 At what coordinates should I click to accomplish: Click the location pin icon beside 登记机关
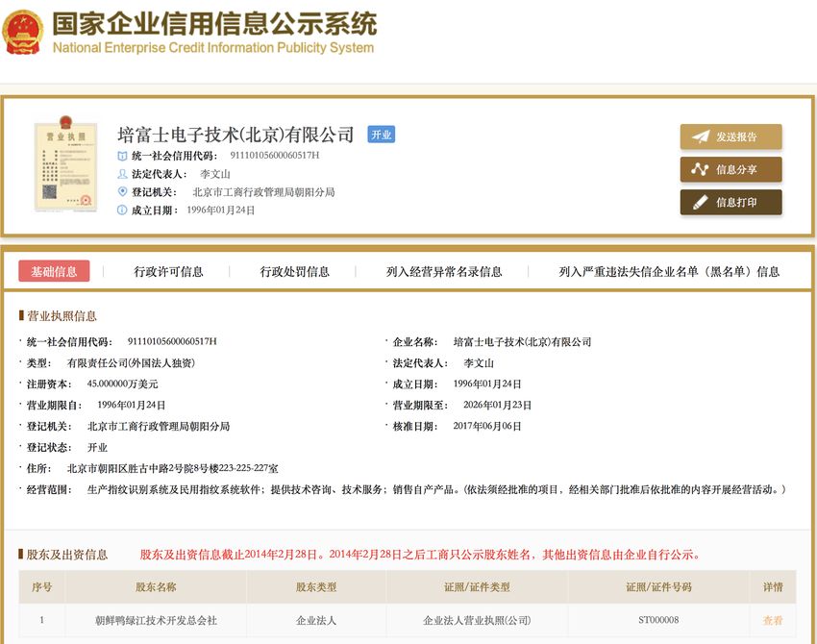pos(122,191)
